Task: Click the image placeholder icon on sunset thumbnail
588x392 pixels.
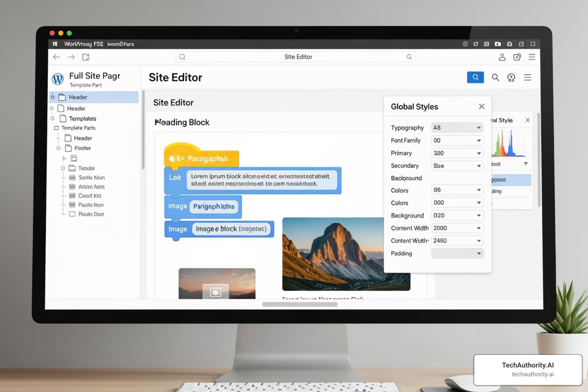Action: click(x=216, y=292)
